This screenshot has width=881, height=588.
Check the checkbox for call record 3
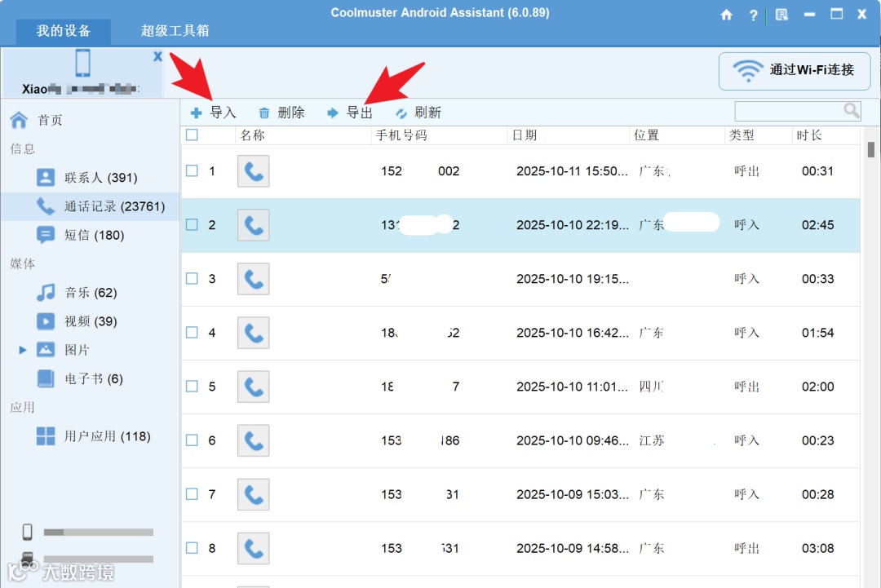[193, 279]
